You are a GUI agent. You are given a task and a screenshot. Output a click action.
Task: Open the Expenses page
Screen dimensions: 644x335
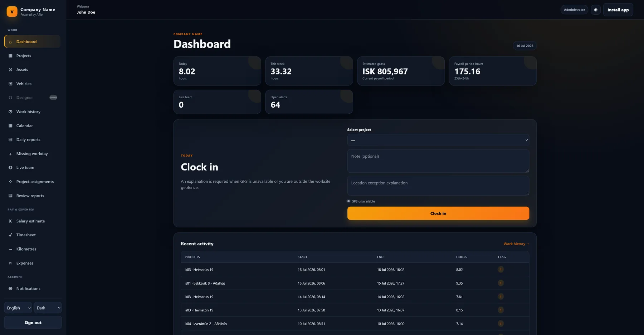pos(32,263)
